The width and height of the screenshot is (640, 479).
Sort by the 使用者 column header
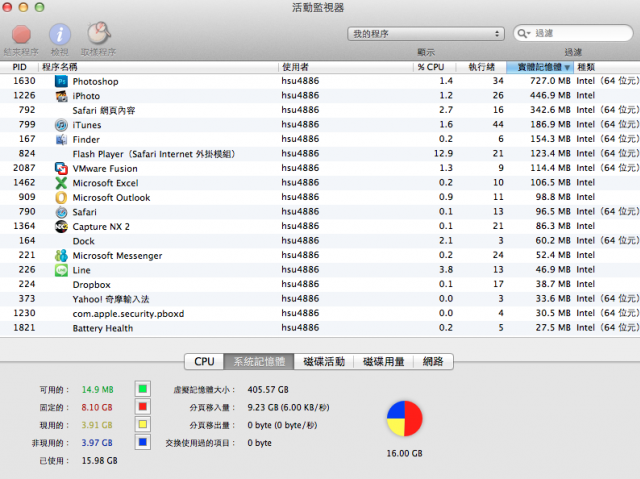pos(346,67)
